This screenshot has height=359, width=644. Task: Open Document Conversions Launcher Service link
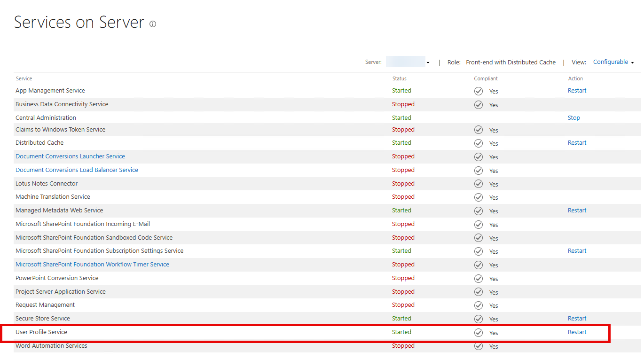point(70,156)
